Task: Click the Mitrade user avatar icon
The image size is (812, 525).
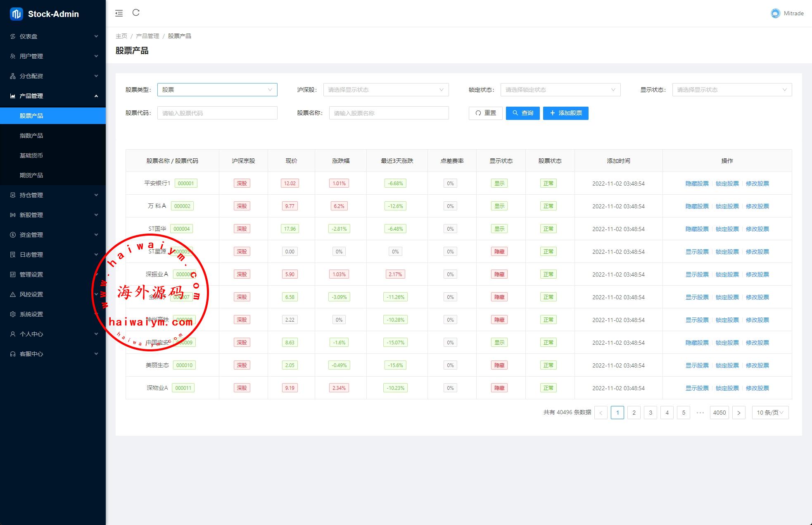Action: tap(775, 14)
